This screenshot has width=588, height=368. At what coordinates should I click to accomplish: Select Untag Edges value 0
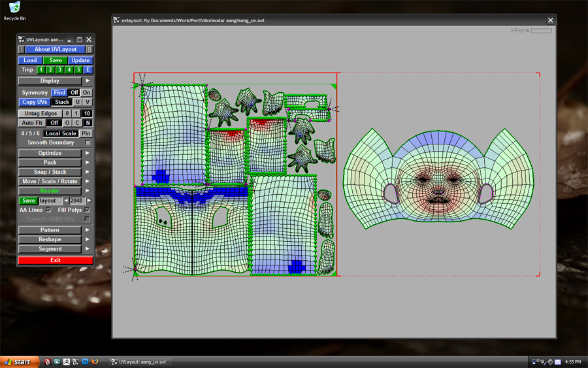point(67,113)
